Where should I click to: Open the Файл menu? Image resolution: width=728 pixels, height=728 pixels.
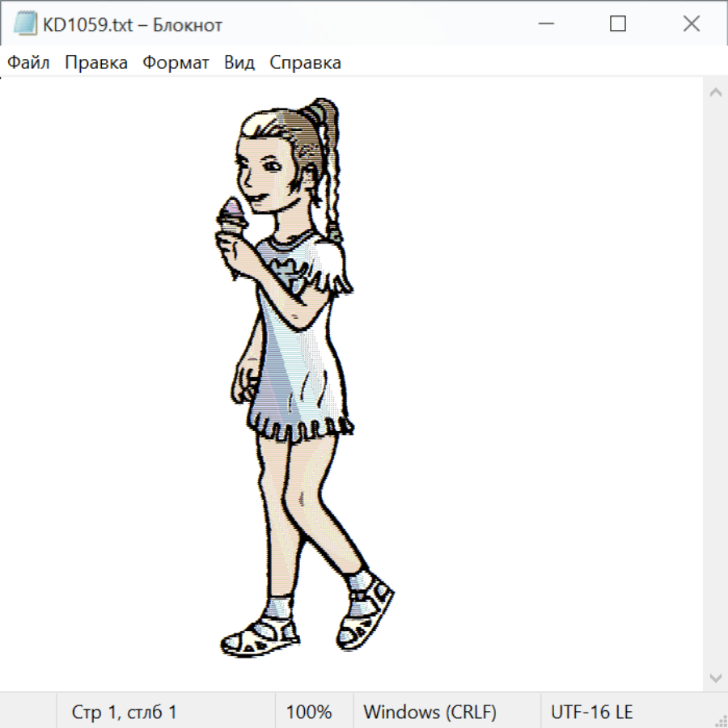28,62
